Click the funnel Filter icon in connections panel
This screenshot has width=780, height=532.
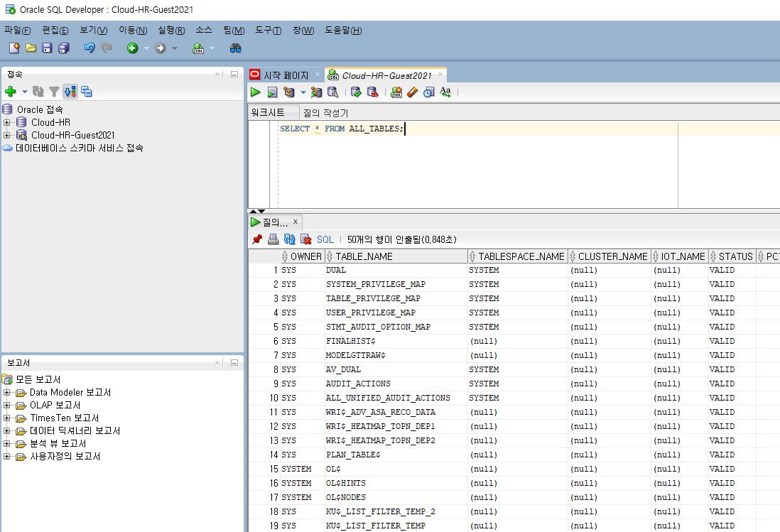tap(54, 92)
